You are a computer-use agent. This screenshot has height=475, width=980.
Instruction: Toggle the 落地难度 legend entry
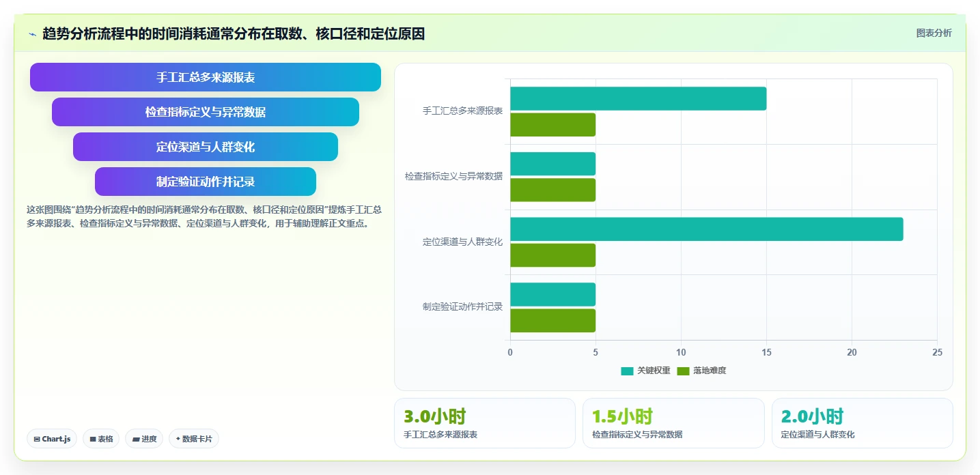(x=701, y=371)
